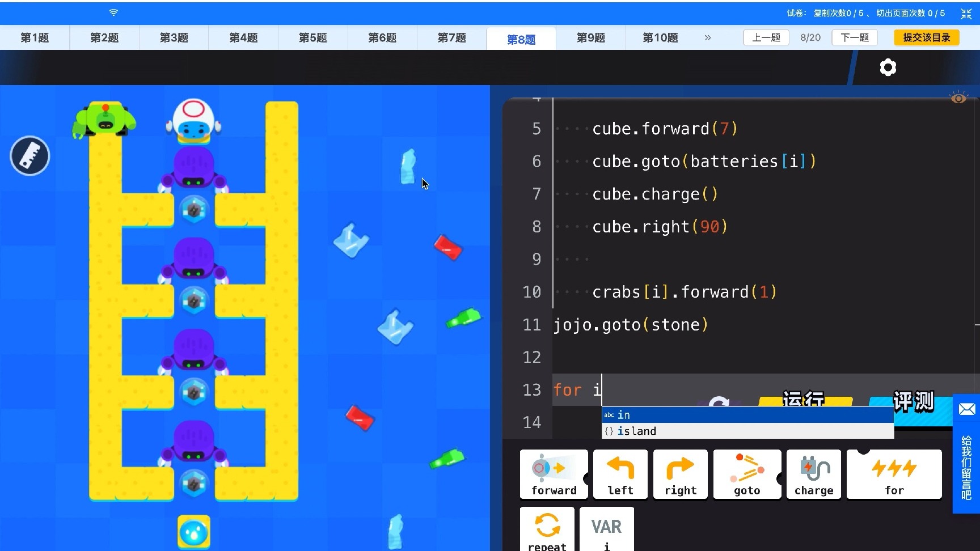The height and width of the screenshot is (551, 980).
Task: Click the green robot character
Action: tap(105, 120)
